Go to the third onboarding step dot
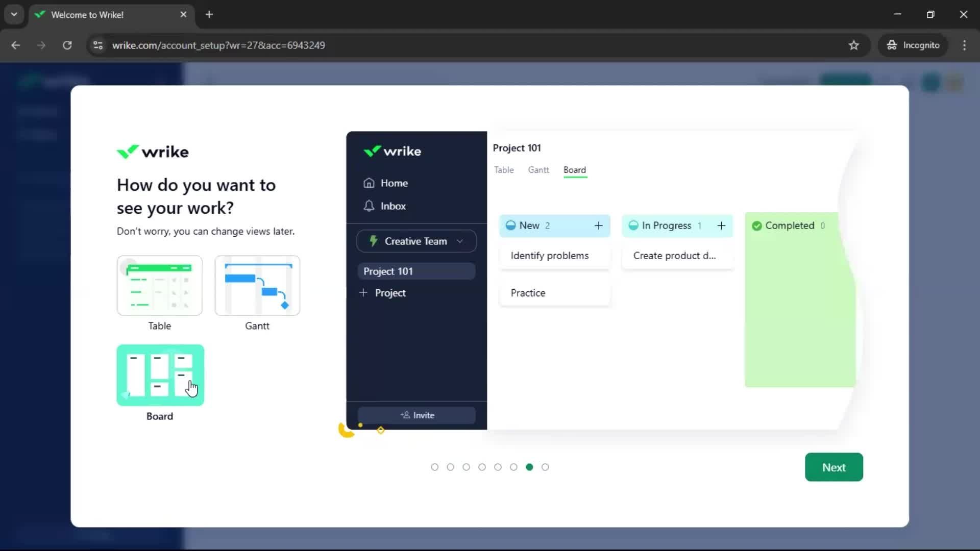The height and width of the screenshot is (551, 980). click(466, 467)
